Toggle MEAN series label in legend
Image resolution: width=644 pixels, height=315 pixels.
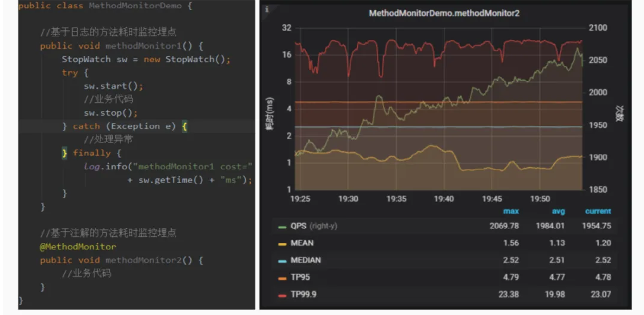tap(302, 243)
